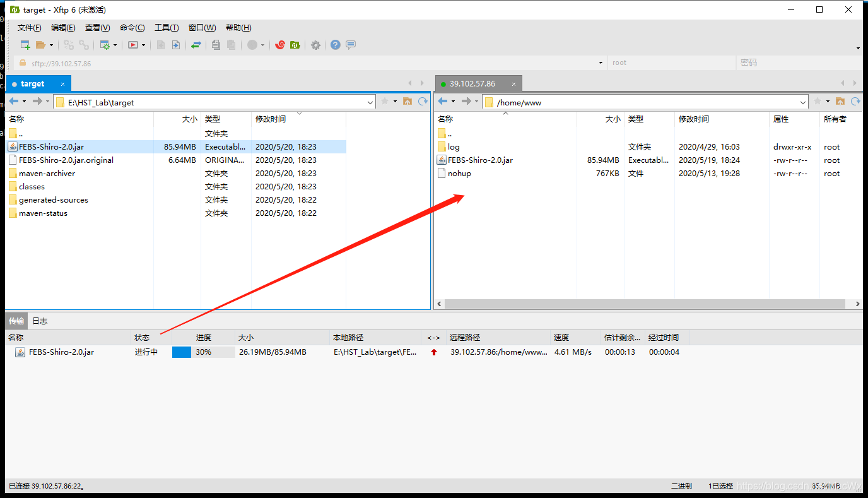Click the home folder icon above remote pane
Screen dimensions: 868x498
(840, 102)
